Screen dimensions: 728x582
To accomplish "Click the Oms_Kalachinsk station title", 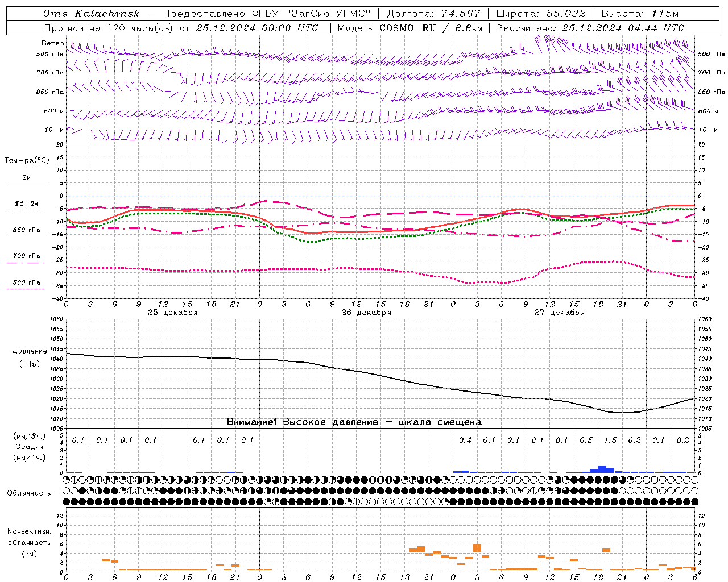I will 91,14.
